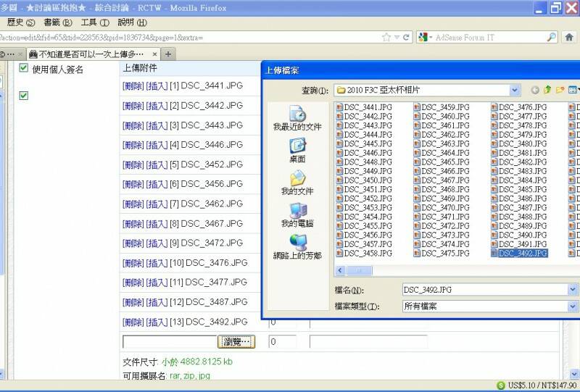Open 我的文件 in the dialog sidebar
The width and height of the screenshot is (580, 392).
pyautogui.click(x=297, y=183)
